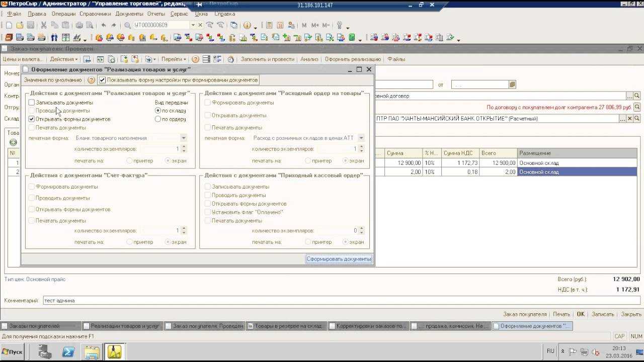The width and height of the screenshot is (644, 362).
Task: Check Записывать документы under Приходный кассовый ордер
Action: coord(208,187)
